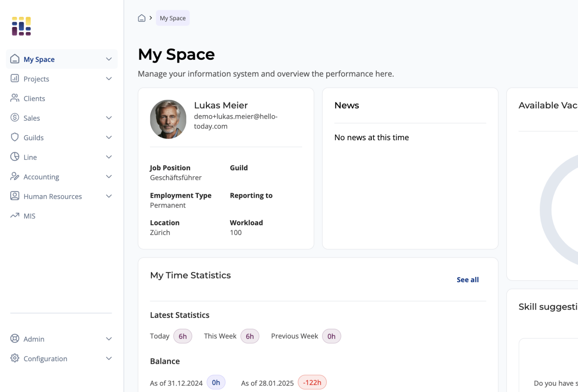The image size is (578, 392).
Task: Expand the Projects submenu chevron
Action: (x=109, y=79)
